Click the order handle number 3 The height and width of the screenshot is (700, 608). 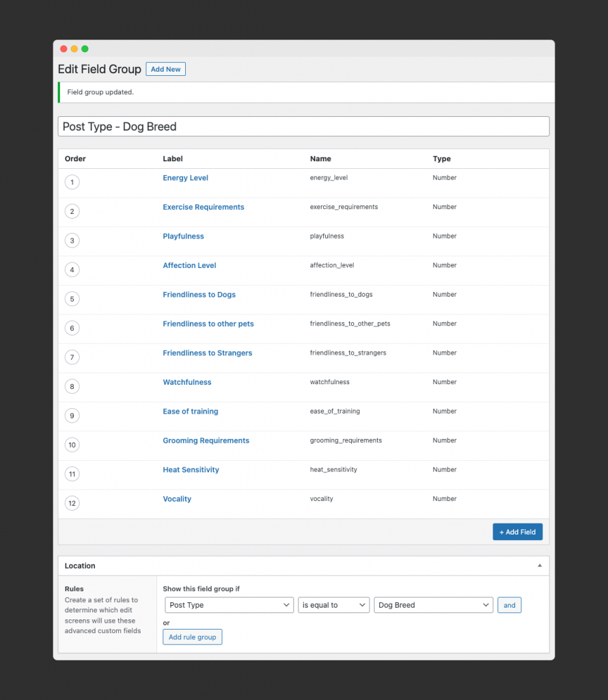72,241
